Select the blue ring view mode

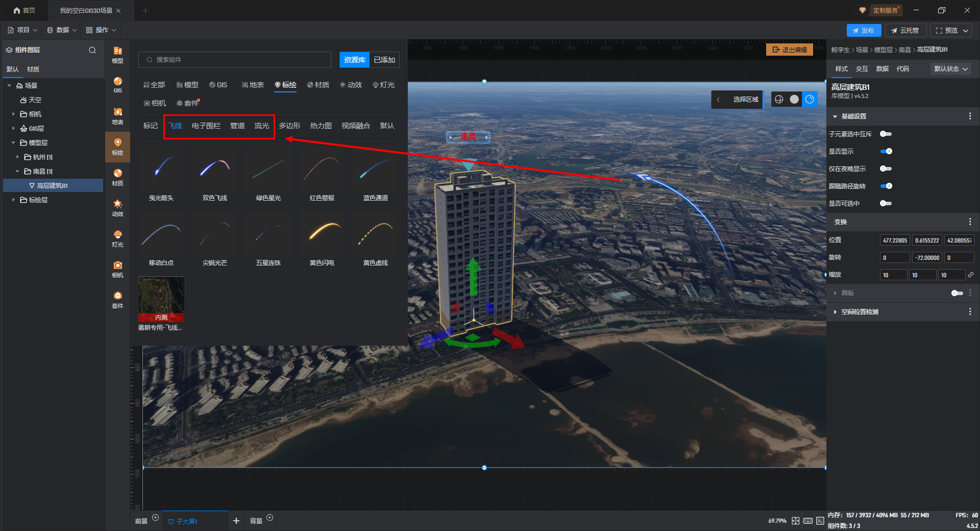coord(810,99)
